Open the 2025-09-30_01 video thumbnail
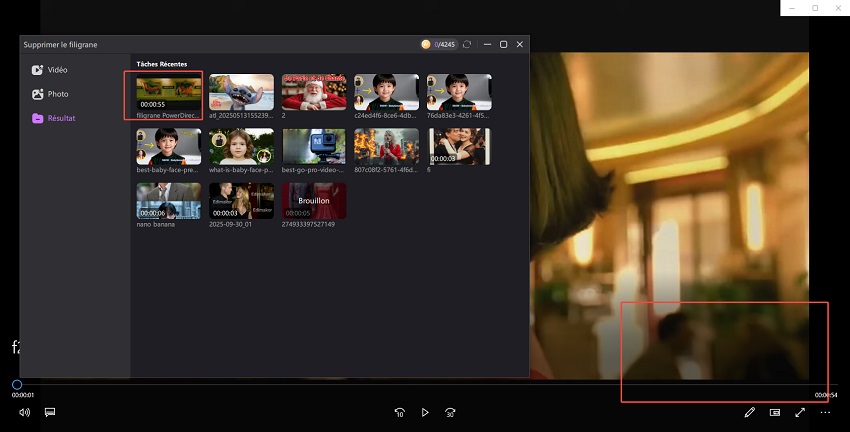 pyautogui.click(x=241, y=201)
